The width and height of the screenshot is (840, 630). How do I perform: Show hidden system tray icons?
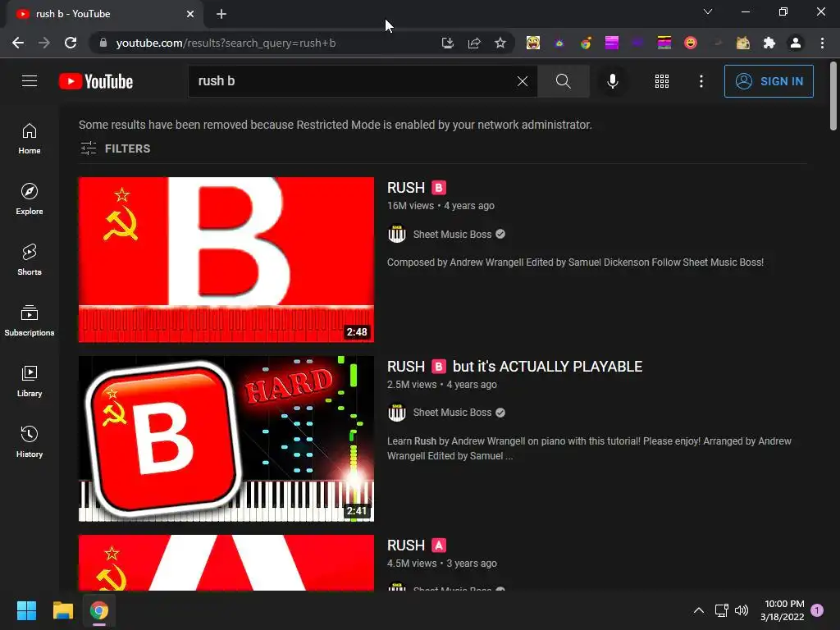pyautogui.click(x=699, y=610)
